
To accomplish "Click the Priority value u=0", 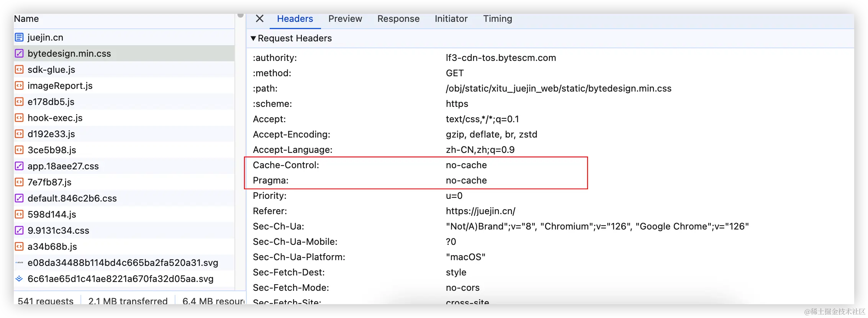I will tap(454, 196).
